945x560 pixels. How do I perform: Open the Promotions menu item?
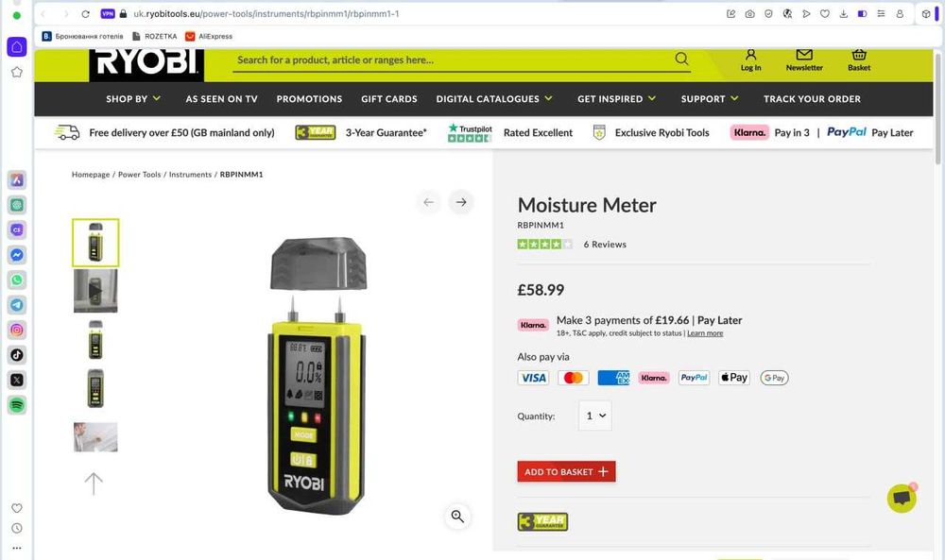click(309, 99)
